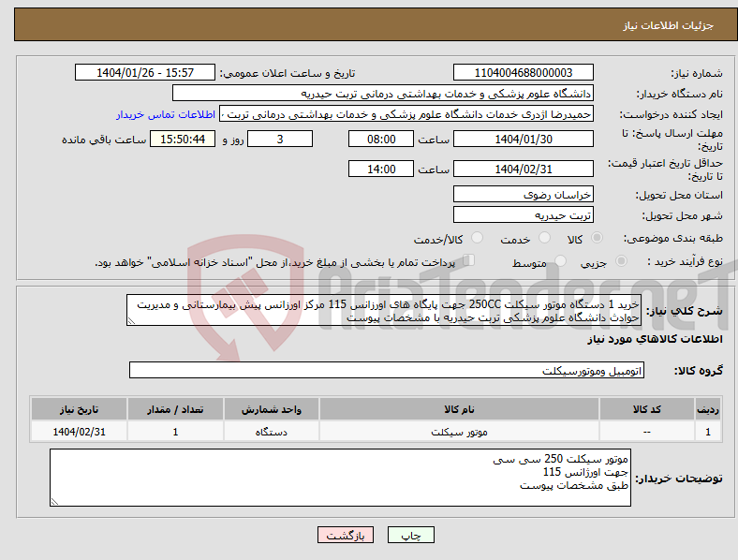Viewport: 738px width, 560px height.
Task: Click the گروه کالا field اتومبیل وموتورسیکلت
Action: click(x=387, y=370)
